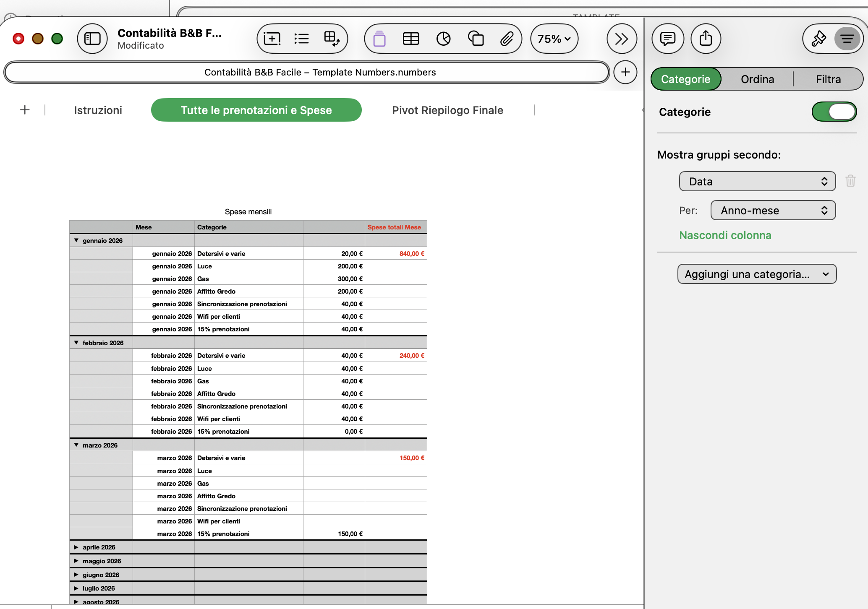Click the share icon
This screenshot has width=868, height=609.
point(706,39)
